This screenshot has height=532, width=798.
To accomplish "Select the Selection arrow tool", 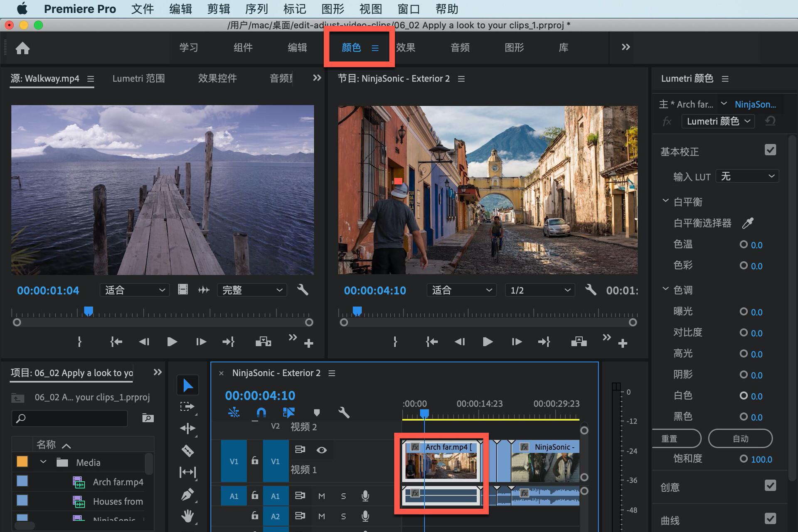I will click(x=187, y=386).
